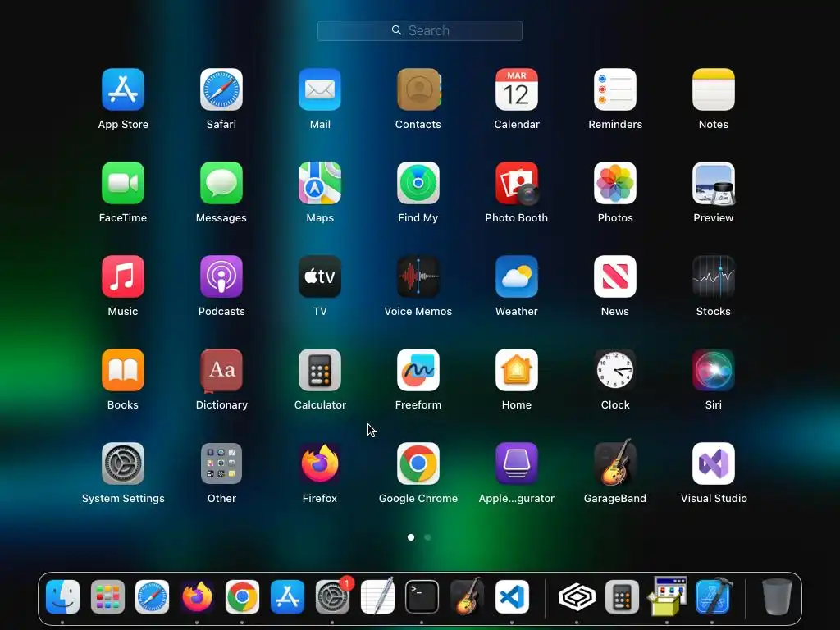Click the Launchpad icon in the Dock

tap(107, 596)
